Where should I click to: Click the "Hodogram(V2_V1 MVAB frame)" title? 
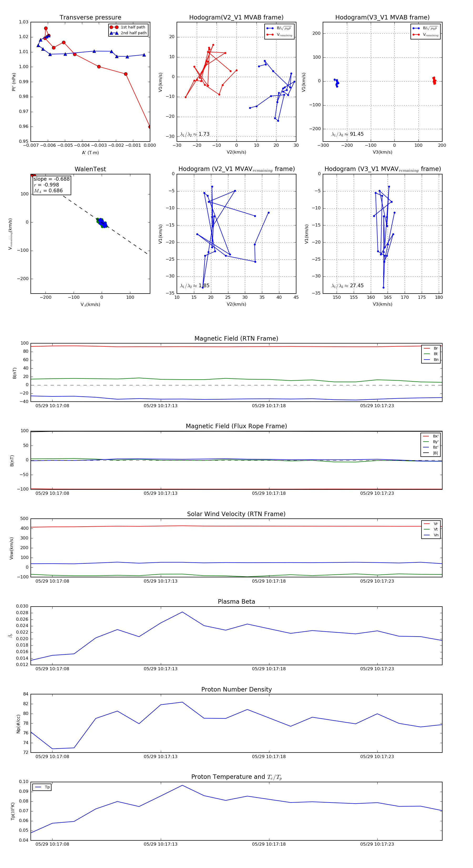click(x=236, y=18)
